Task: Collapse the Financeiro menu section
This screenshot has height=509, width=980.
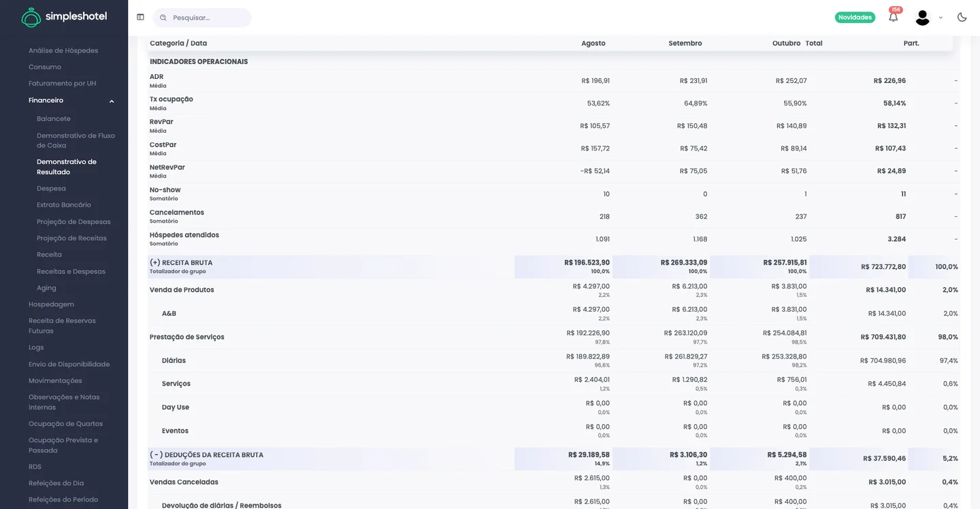Action: (x=112, y=101)
